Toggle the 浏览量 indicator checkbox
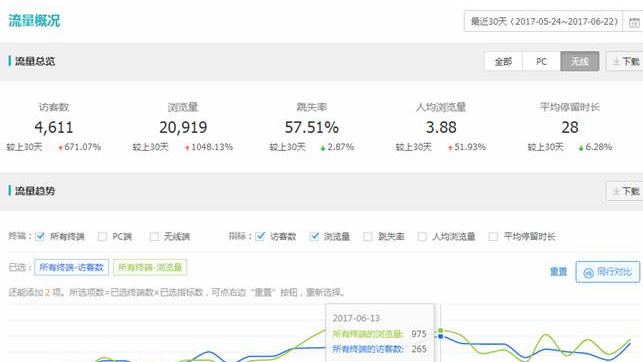The width and height of the screenshot is (643, 362). pyautogui.click(x=314, y=237)
